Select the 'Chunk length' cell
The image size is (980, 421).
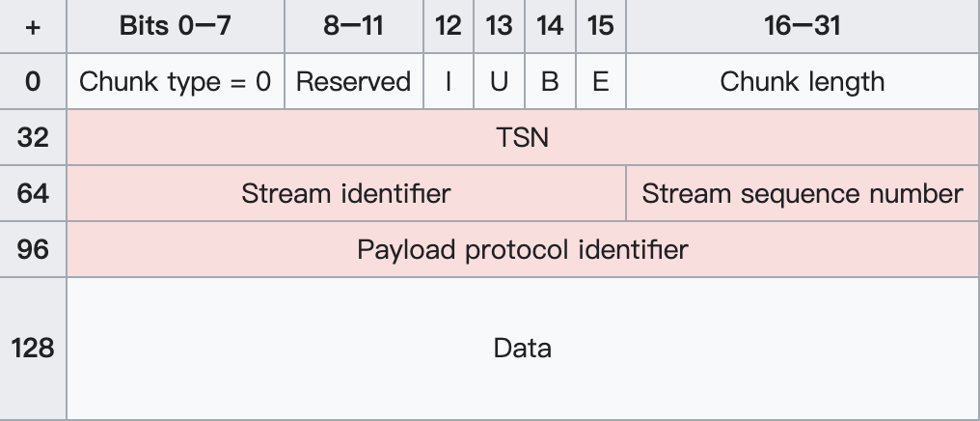point(802,82)
